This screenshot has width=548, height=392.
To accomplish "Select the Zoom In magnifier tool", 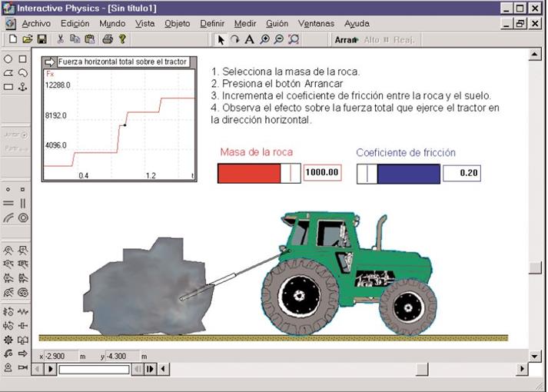I will pos(264,39).
